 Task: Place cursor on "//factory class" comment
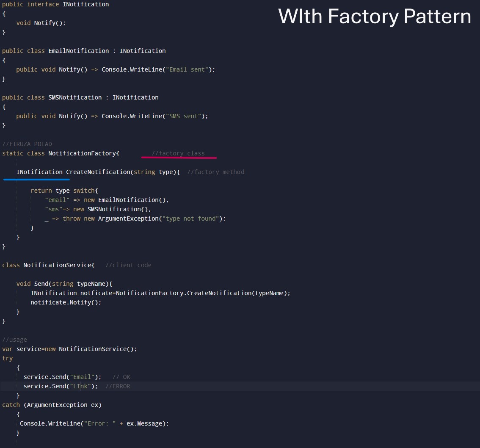pos(178,153)
